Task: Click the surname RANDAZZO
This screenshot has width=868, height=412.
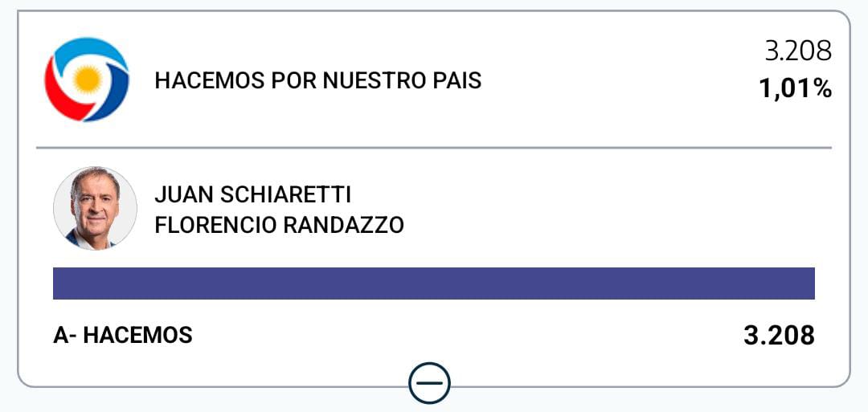Action: click(x=344, y=225)
